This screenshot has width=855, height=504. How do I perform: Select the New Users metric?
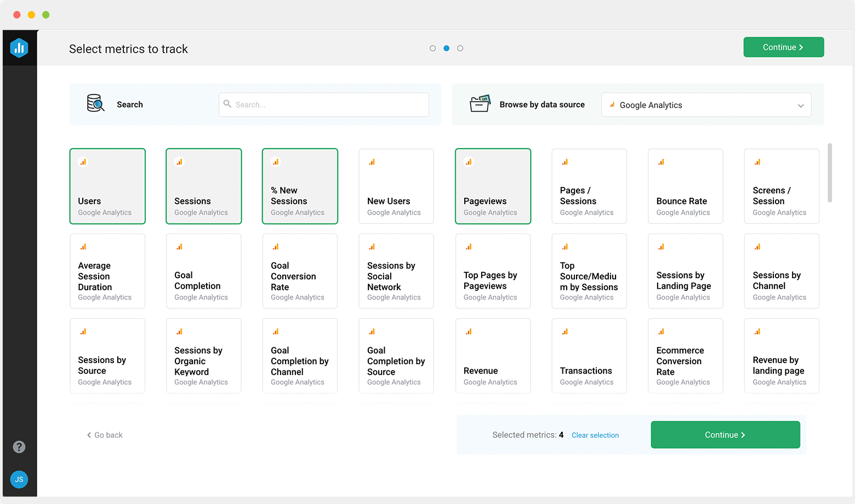click(x=396, y=186)
